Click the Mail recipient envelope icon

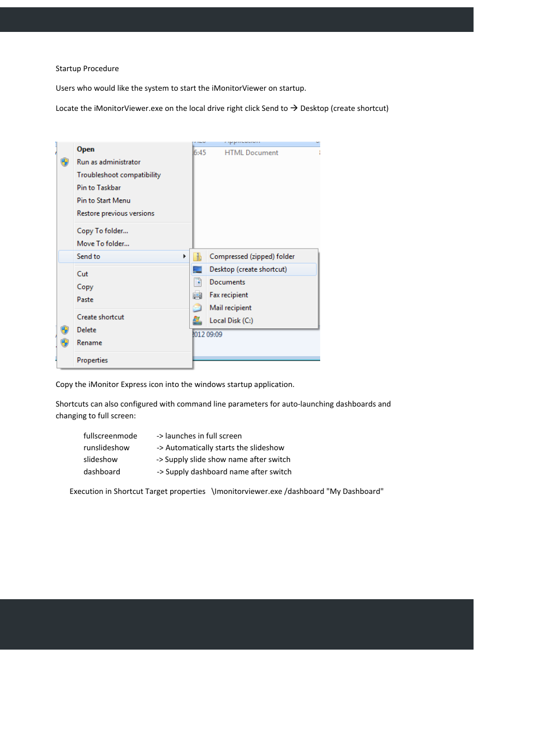tap(198, 308)
